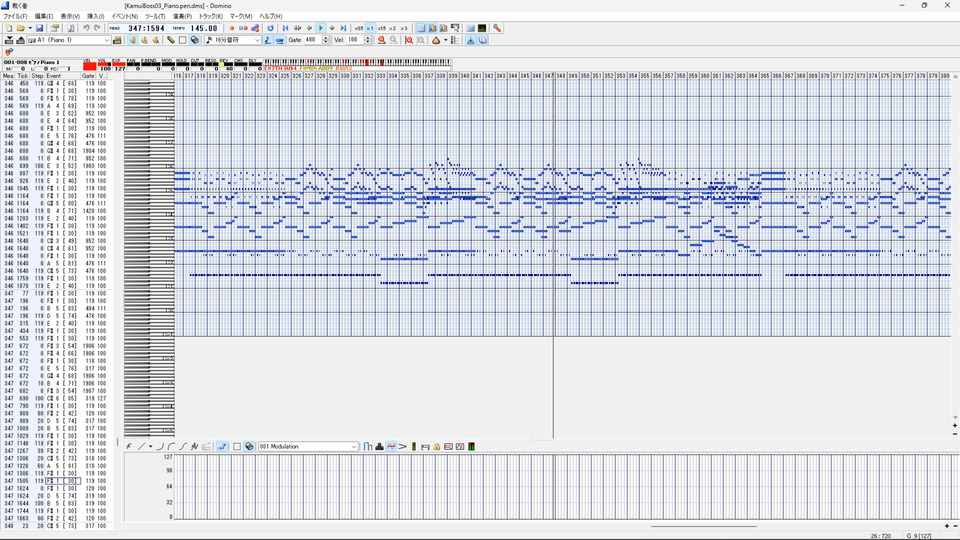Open the トラック(K) menu
Viewport: 960px width, 540px height.
pyautogui.click(x=211, y=17)
